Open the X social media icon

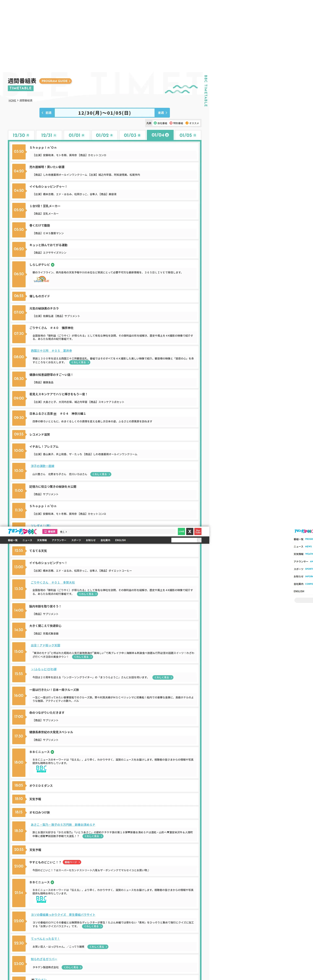[x=190, y=531]
